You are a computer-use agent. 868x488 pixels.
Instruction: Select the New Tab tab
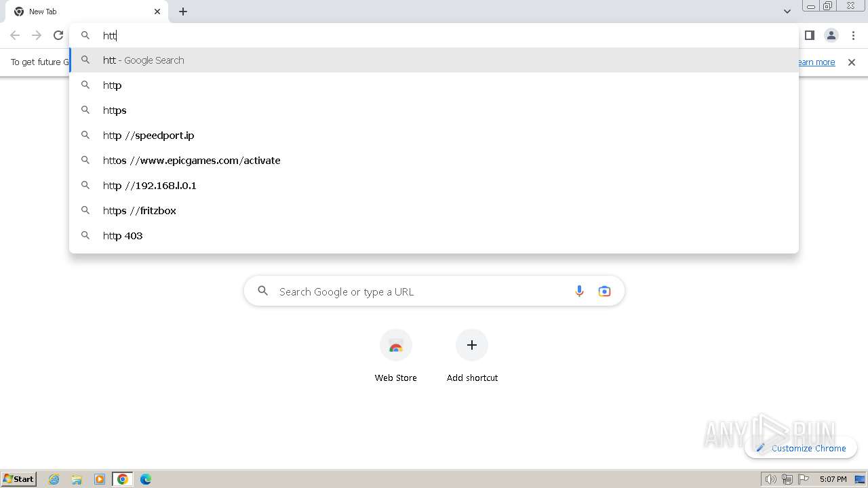(88, 12)
